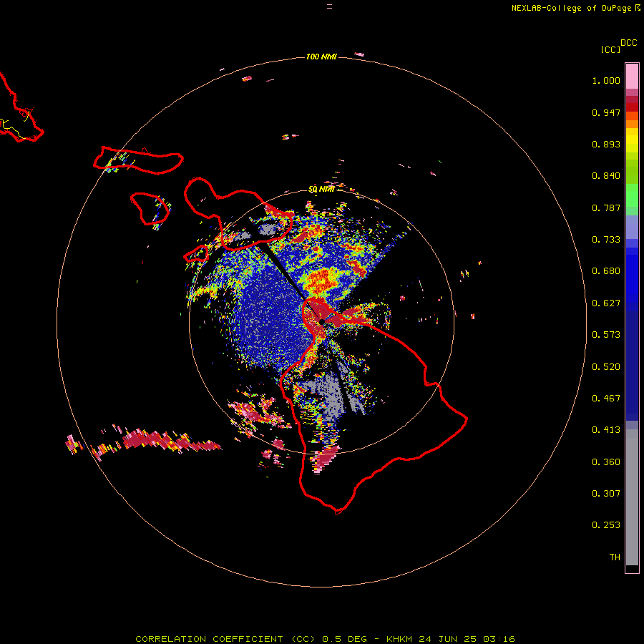Image resolution: width=644 pixels, height=644 pixels.
Task: Click the black radar site dot
Action: click(322, 321)
